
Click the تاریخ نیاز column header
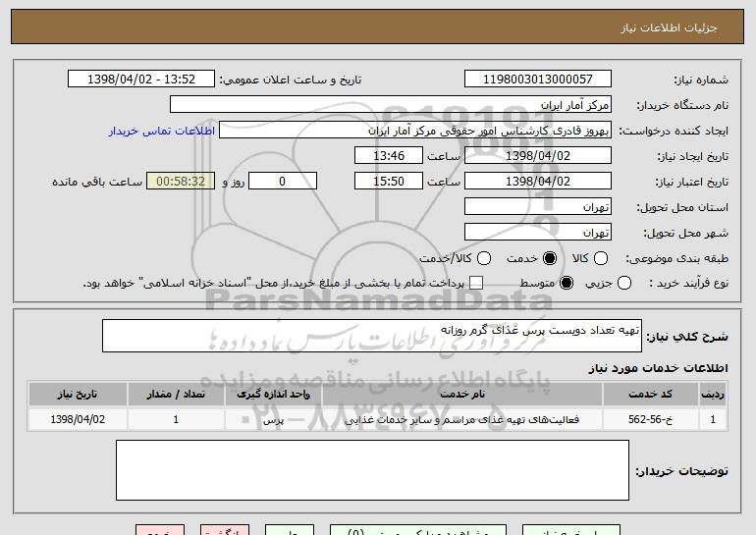pyautogui.click(x=78, y=395)
